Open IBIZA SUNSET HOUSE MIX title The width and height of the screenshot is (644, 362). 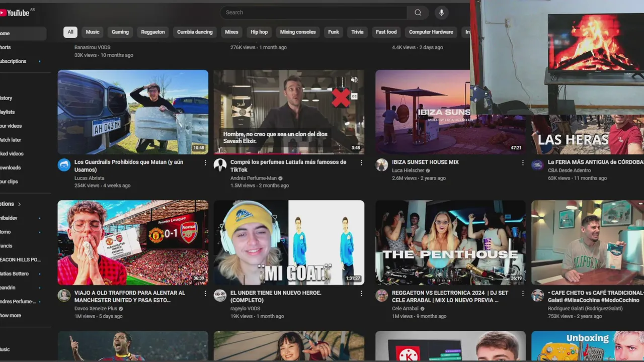point(425,162)
